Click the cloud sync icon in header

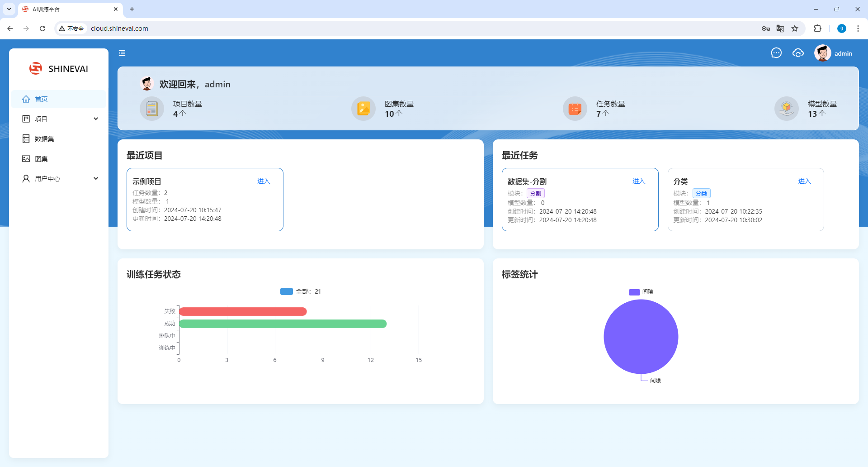798,53
